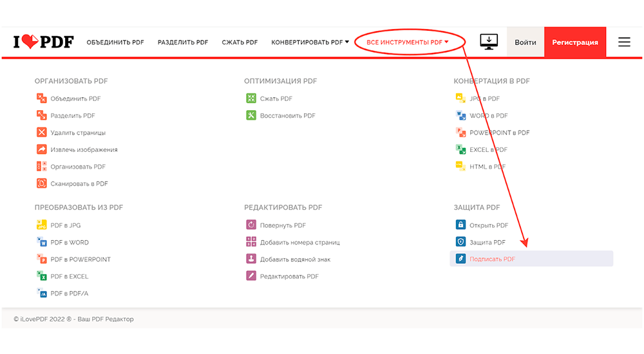Image resolution: width=644 pixels, height=354 pixels.
Task: Select the highlighted Подписать PDF link
Action: click(531, 259)
